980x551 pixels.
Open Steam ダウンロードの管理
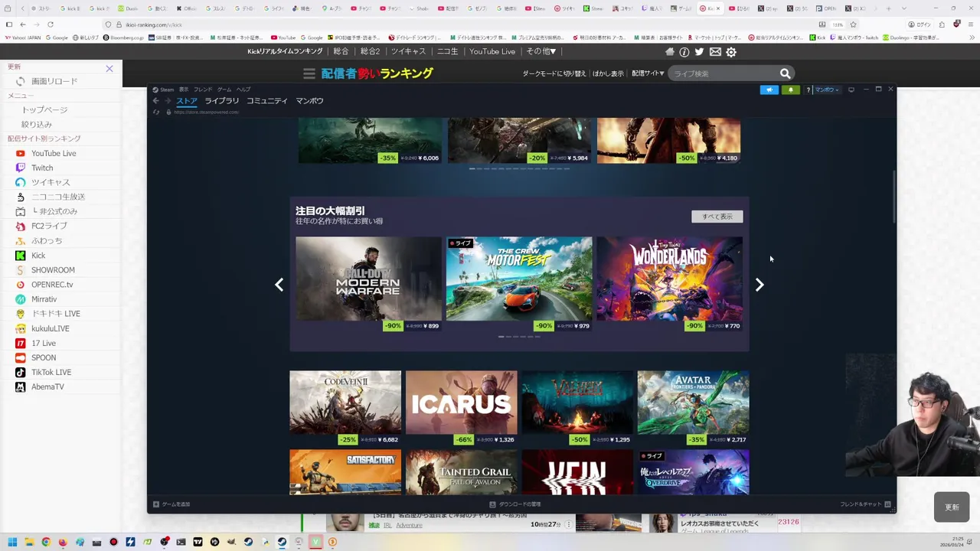point(515,504)
